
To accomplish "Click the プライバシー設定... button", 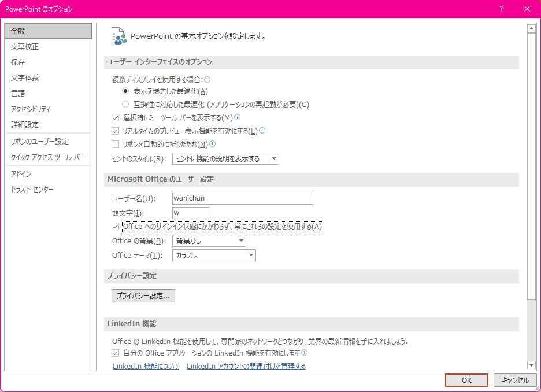I will (143, 295).
